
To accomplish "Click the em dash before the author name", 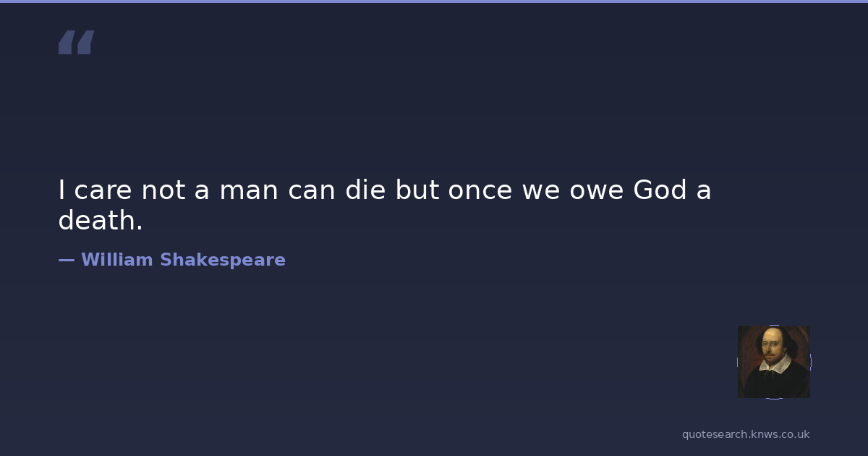I will coord(66,260).
